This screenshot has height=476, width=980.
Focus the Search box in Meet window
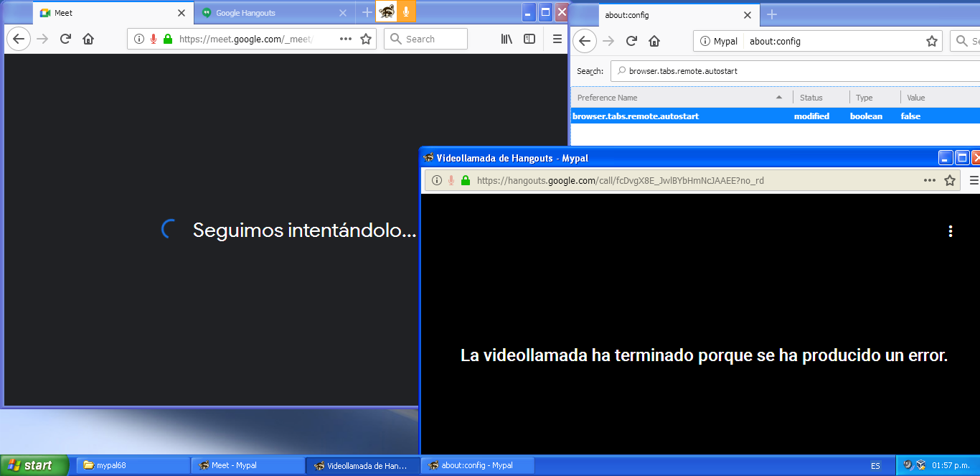click(425, 39)
